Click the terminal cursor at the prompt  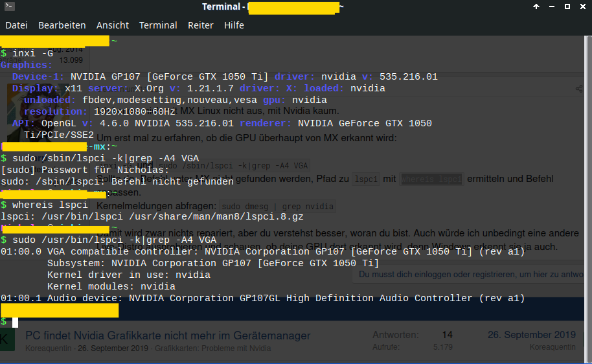(15, 322)
